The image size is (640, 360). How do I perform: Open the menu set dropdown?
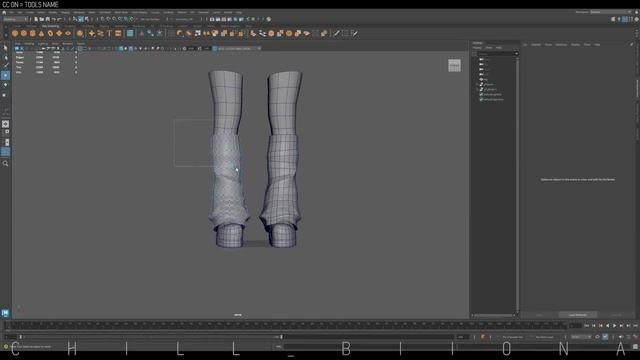coord(16,19)
